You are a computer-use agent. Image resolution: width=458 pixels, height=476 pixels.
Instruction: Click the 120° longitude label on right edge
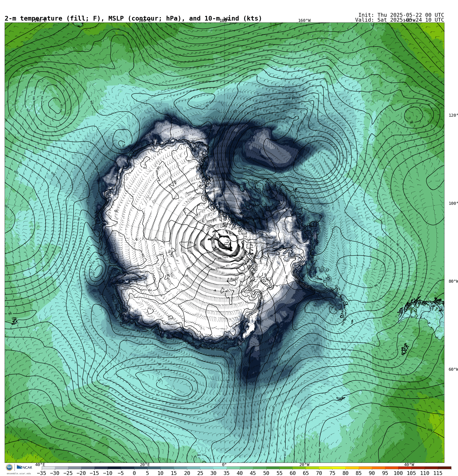pyautogui.click(x=453, y=115)
